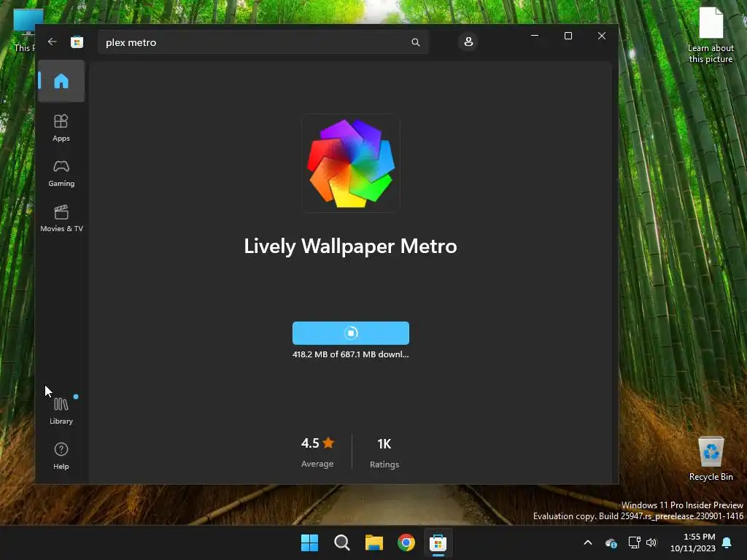Close the Microsoft Store window
747x560 pixels.
602,36
